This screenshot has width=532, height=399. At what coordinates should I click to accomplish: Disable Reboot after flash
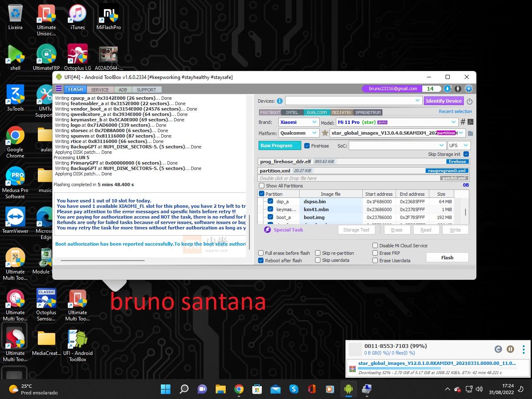pyautogui.click(x=261, y=260)
